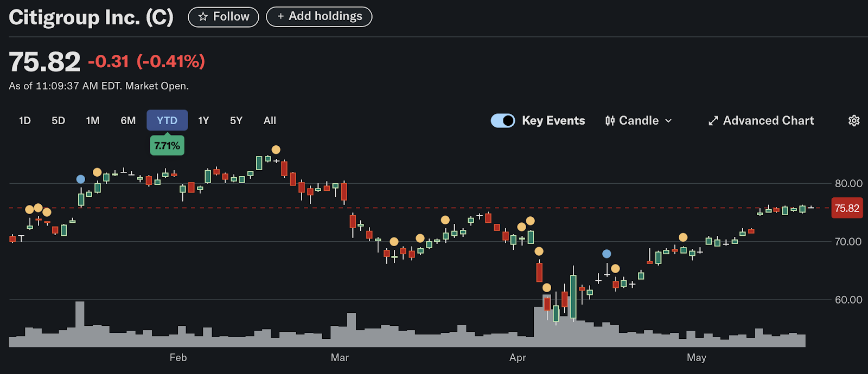868x374 pixels.
Task: Click the Citigroup Inc. (C) title
Action: click(91, 17)
